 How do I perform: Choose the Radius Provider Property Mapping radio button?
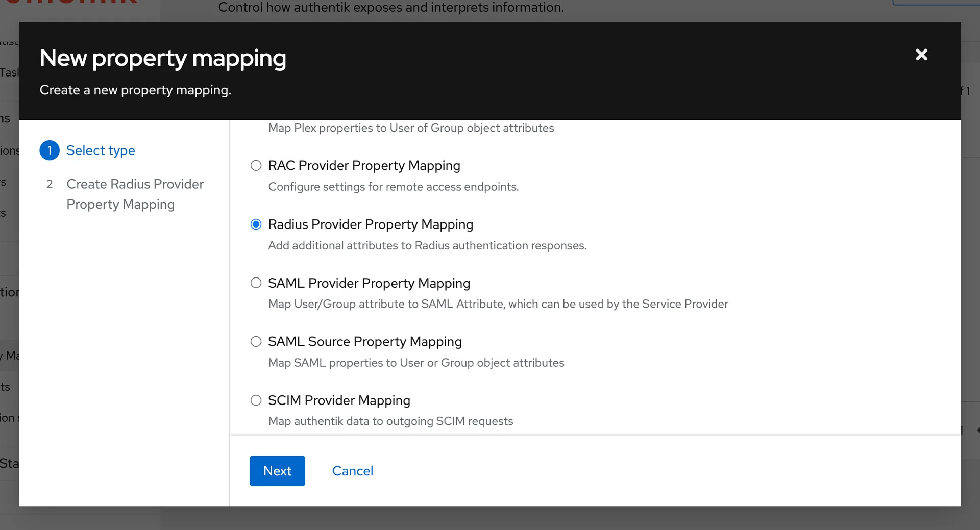click(256, 224)
